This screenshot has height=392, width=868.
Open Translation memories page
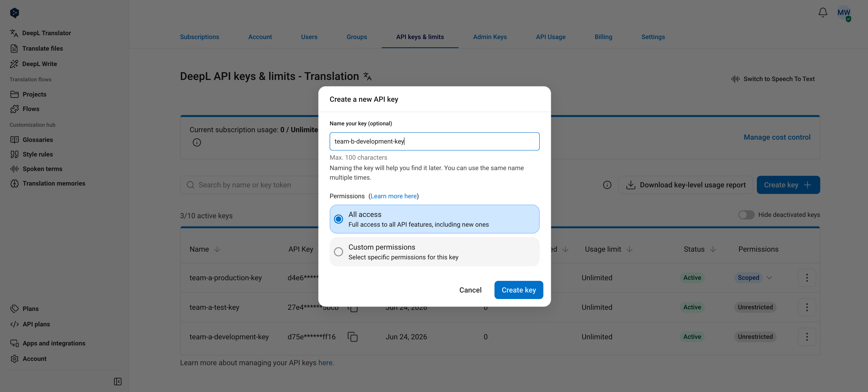(x=48, y=183)
